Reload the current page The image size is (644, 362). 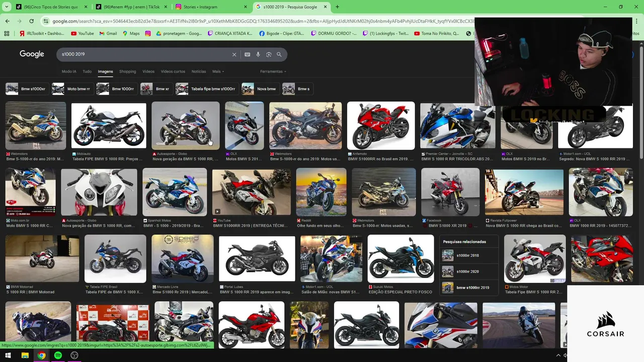click(x=31, y=21)
